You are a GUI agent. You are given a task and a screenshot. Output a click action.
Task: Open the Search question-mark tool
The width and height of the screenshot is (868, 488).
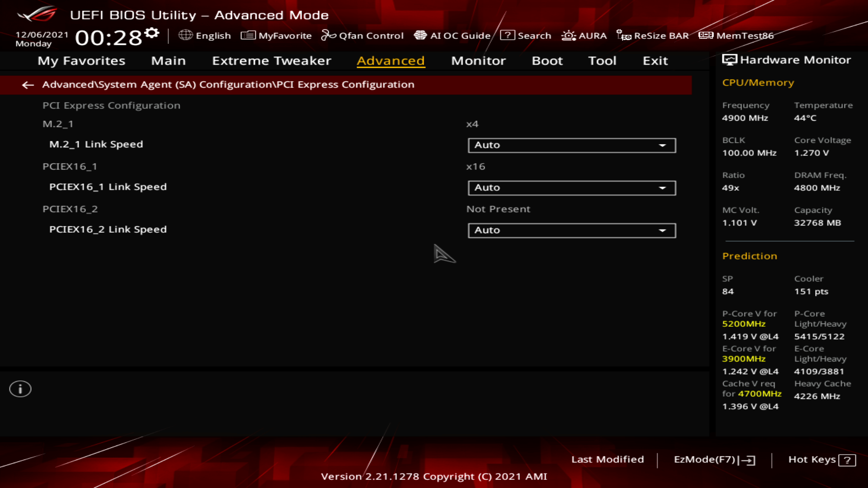pos(507,35)
